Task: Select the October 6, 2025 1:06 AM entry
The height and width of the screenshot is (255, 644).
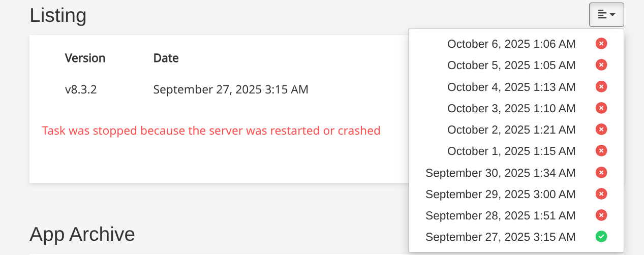Action: pos(511,44)
